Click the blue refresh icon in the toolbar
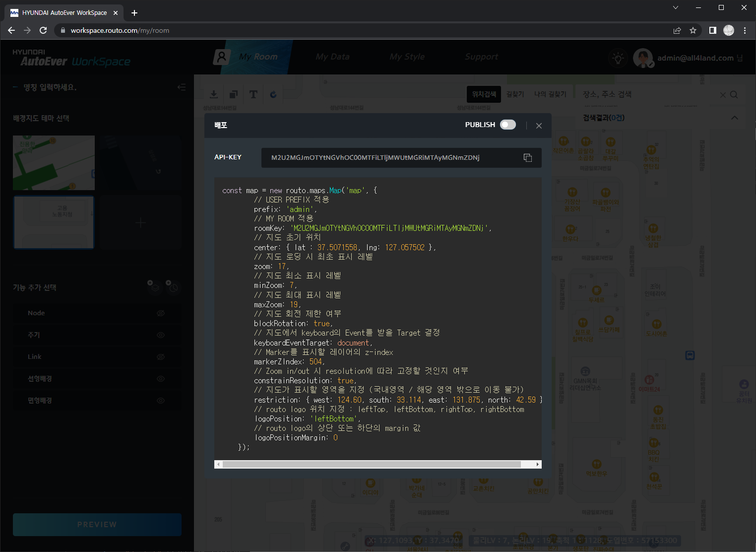This screenshot has height=552, width=756. pos(273,94)
